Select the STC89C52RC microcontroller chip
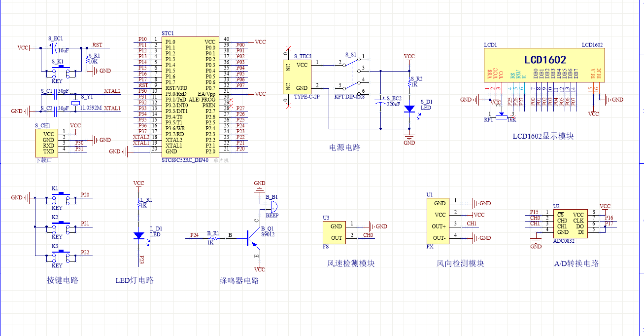This screenshot has height=336, width=644. [190, 96]
